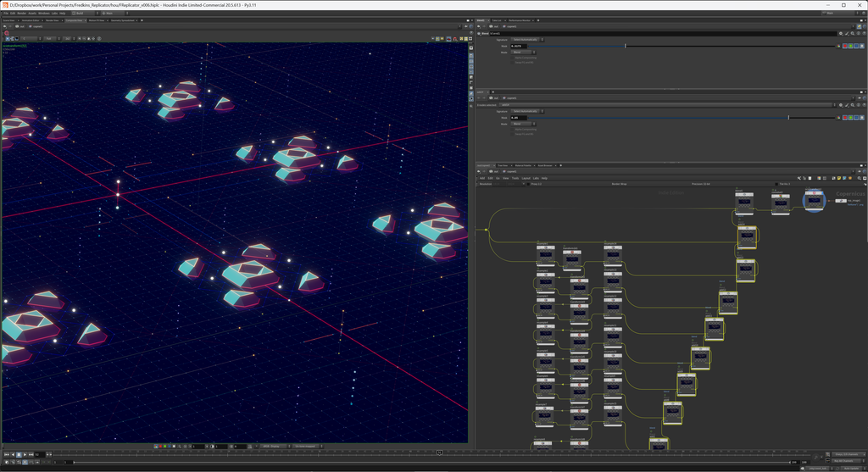
Task: Click the info icon in blend1 parameter header
Action: pyautogui.click(x=858, y=33)
